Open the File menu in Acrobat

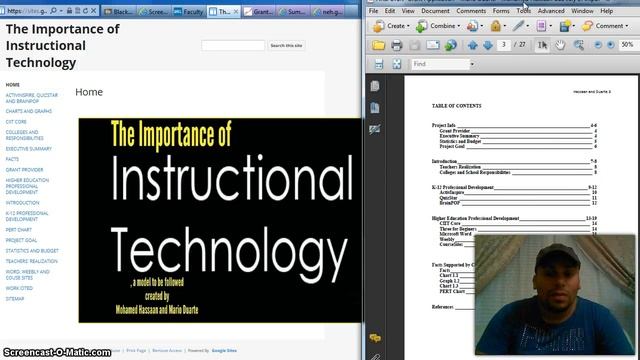[x=373, y=11]
